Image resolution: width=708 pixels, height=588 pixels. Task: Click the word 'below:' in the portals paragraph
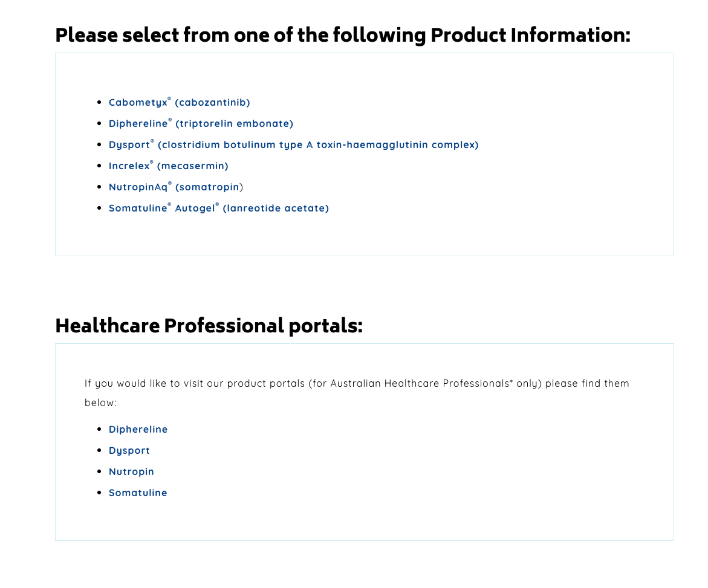pos(100,403)
